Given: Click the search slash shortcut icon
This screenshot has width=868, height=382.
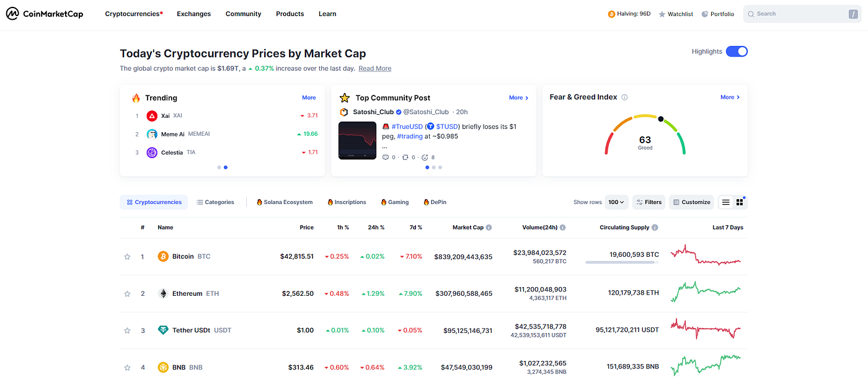Looking at the screenshot, I should point(853,14).
